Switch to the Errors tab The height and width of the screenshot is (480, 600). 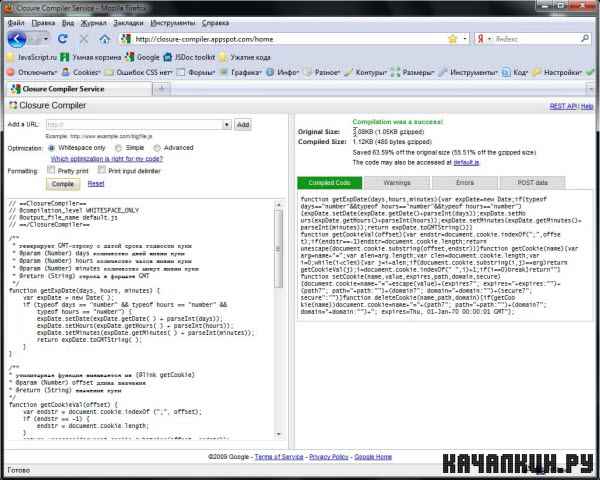click(x=465, y=183)
